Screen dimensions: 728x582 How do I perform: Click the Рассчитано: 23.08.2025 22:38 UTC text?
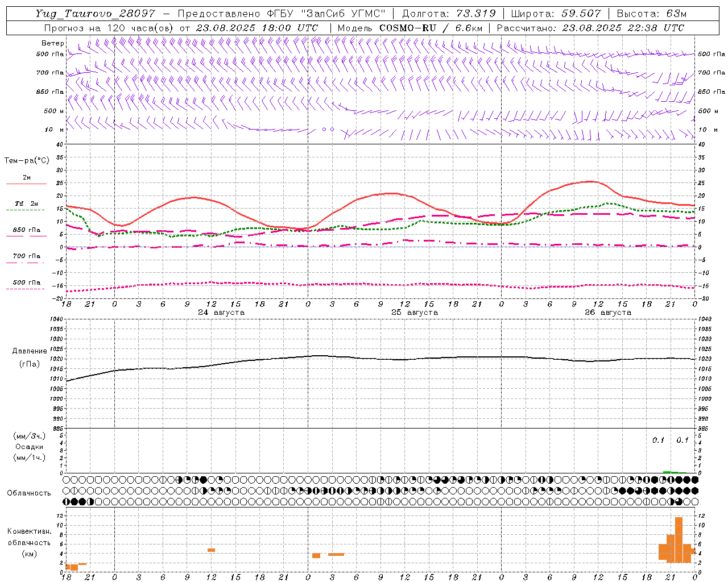click(x=590, y=28)
